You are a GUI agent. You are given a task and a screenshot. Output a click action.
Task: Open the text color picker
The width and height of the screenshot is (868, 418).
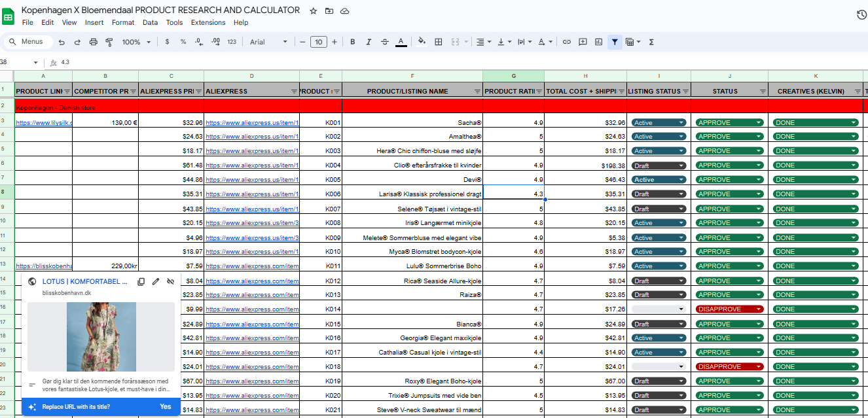coord(401,42)
